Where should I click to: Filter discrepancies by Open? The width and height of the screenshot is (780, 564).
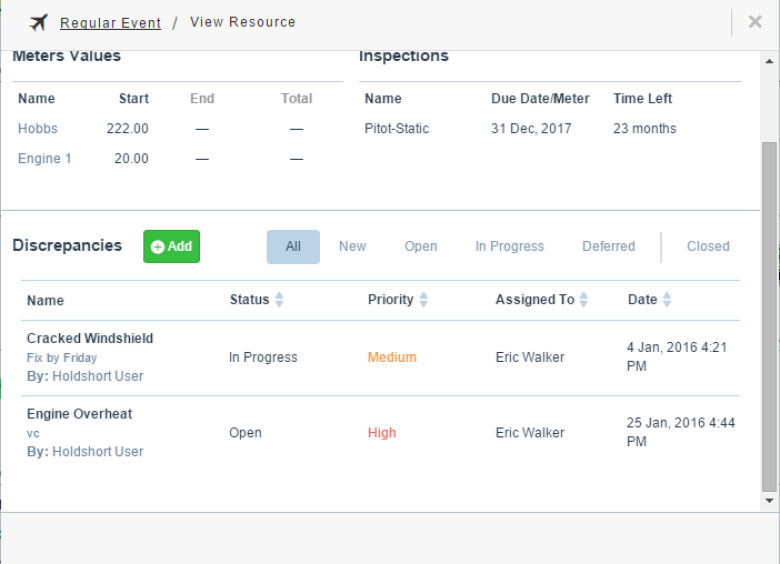click(x=421, y=246)
